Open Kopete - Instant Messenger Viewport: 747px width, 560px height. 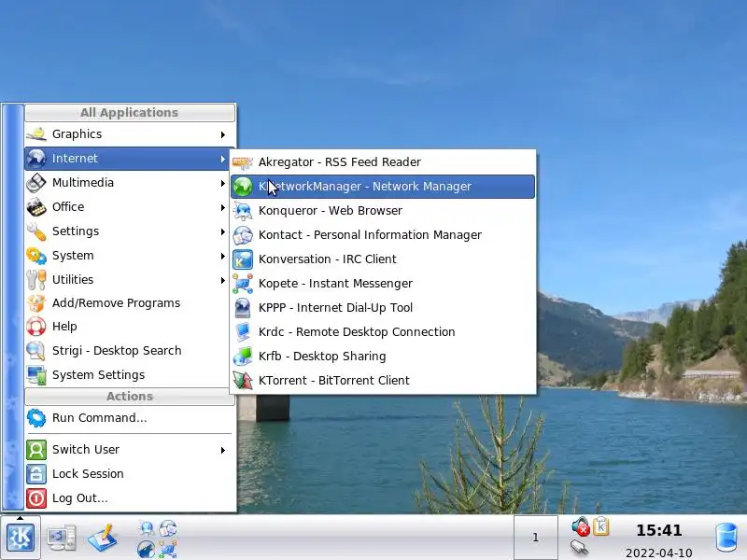[x=383, y=284]
